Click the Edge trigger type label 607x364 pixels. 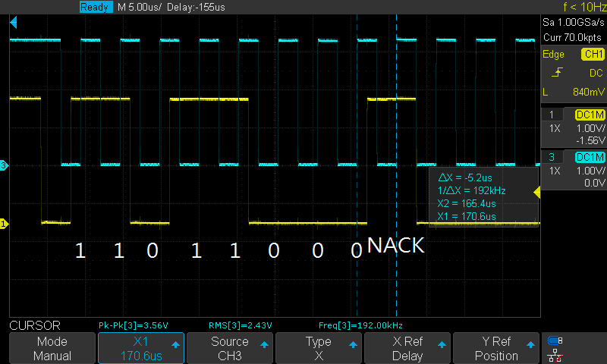click(553, 54)
